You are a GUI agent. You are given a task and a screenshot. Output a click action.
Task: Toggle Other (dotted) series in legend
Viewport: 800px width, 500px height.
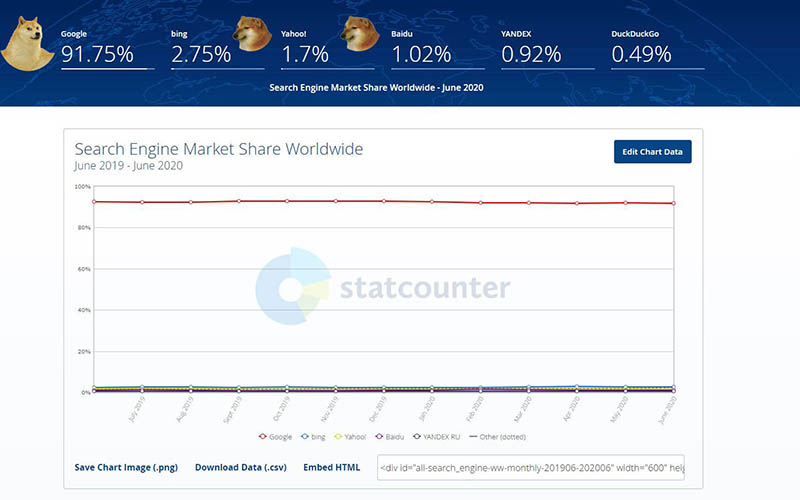tap(497, 437)
